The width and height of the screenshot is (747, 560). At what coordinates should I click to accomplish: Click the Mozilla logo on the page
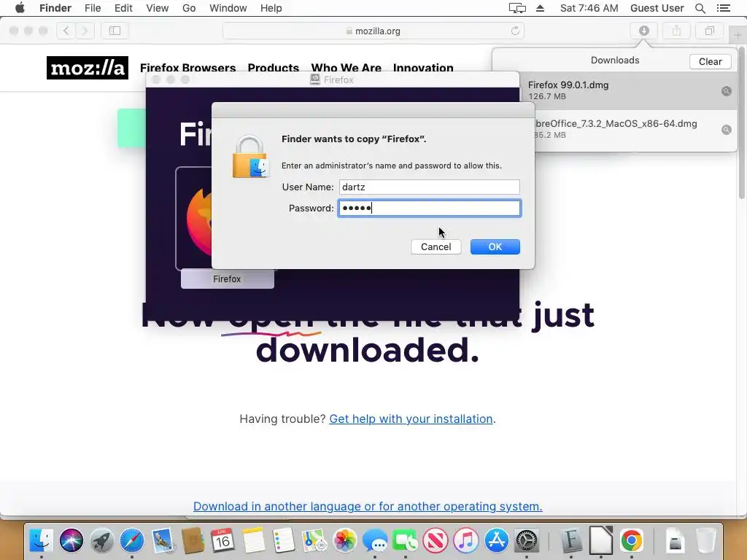tap(88, 68)
